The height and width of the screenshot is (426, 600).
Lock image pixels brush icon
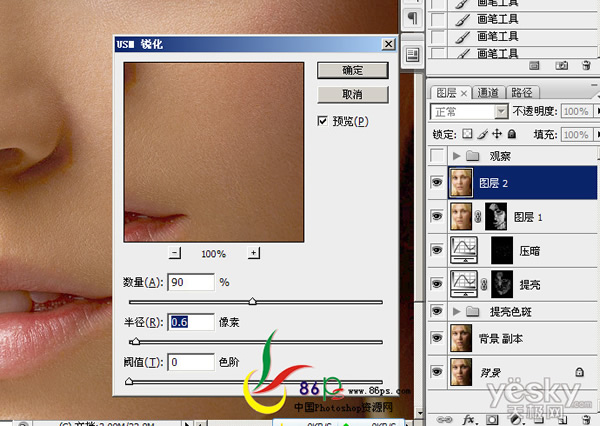tap(482, 134)
